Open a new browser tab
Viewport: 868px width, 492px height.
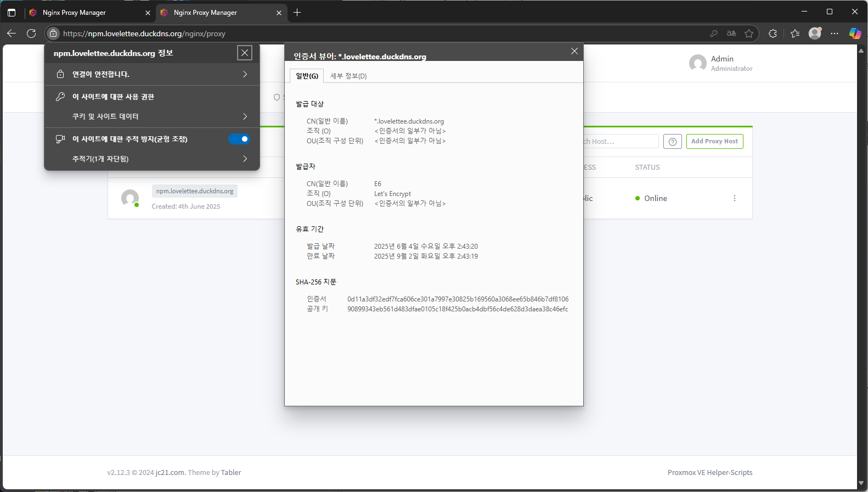click(x=297, y=12)
